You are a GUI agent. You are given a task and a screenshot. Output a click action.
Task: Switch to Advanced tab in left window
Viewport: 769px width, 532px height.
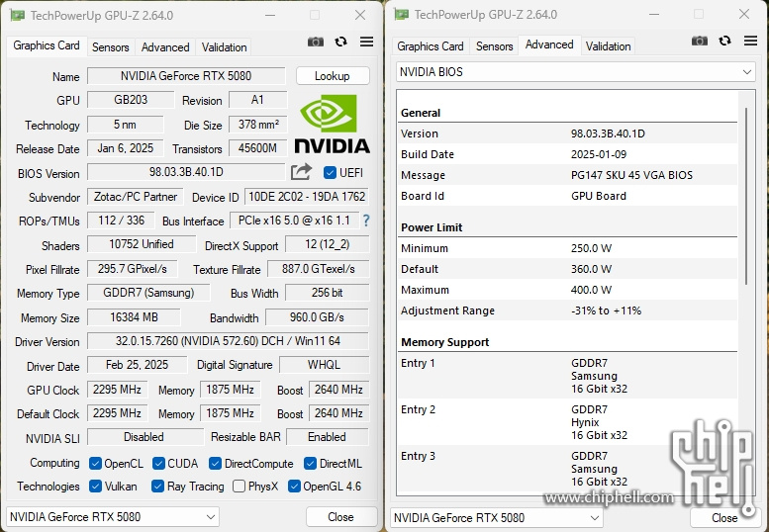(165, 47)
